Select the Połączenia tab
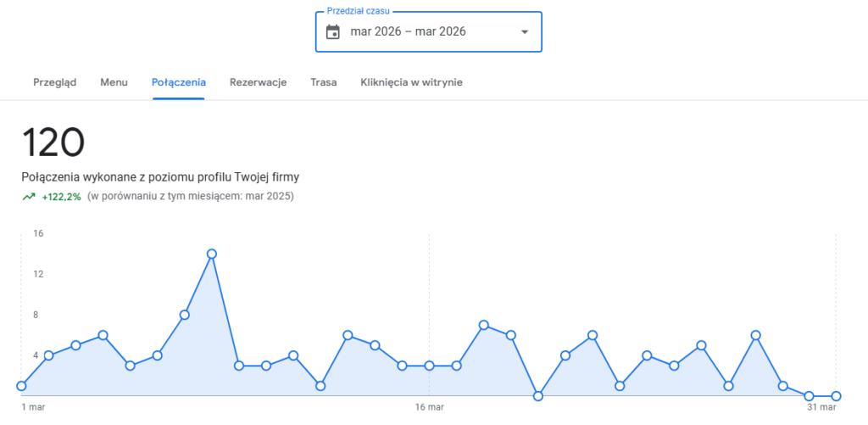868x425 pixels. pos(179,82)
